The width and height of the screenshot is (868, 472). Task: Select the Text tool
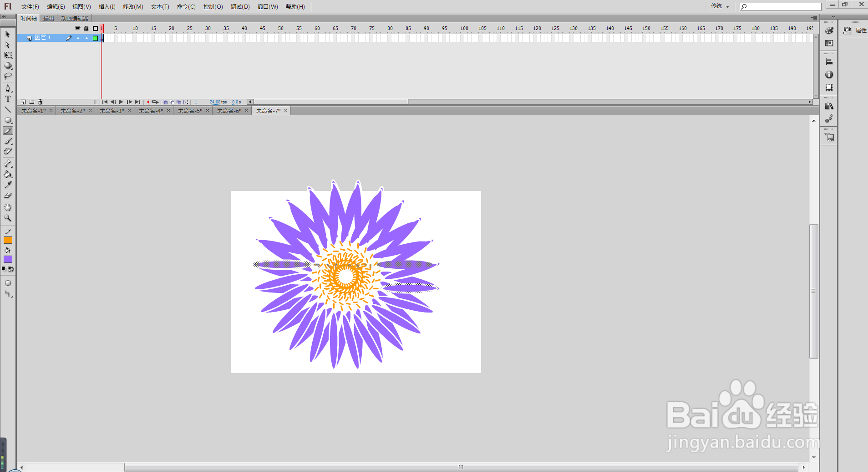point(8,98)
